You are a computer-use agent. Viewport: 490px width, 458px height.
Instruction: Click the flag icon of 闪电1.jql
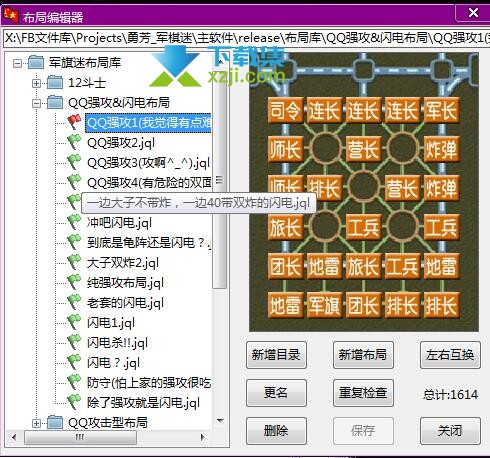(74, 322)
